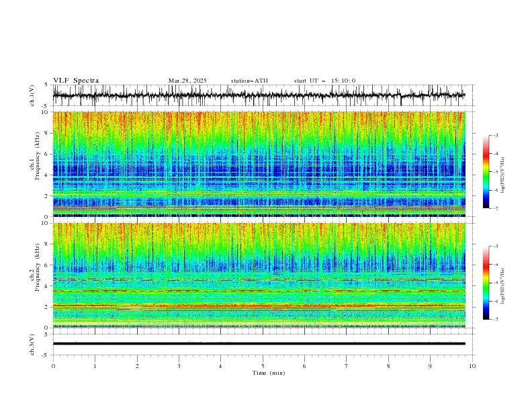Viewport: 532px width, 411px height.
Task: Click the ch.1 voltage waveform trace
Action: click(x=259, y=95)
